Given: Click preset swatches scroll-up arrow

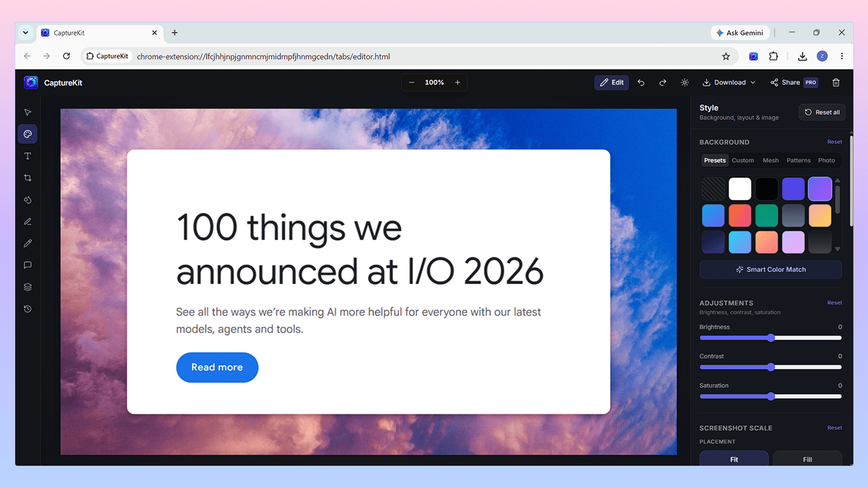Looking at the screenshot, I should (x=838, y=181).
